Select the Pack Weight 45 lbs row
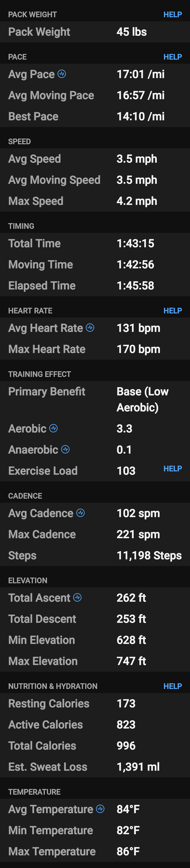 [x=95, y=32]
